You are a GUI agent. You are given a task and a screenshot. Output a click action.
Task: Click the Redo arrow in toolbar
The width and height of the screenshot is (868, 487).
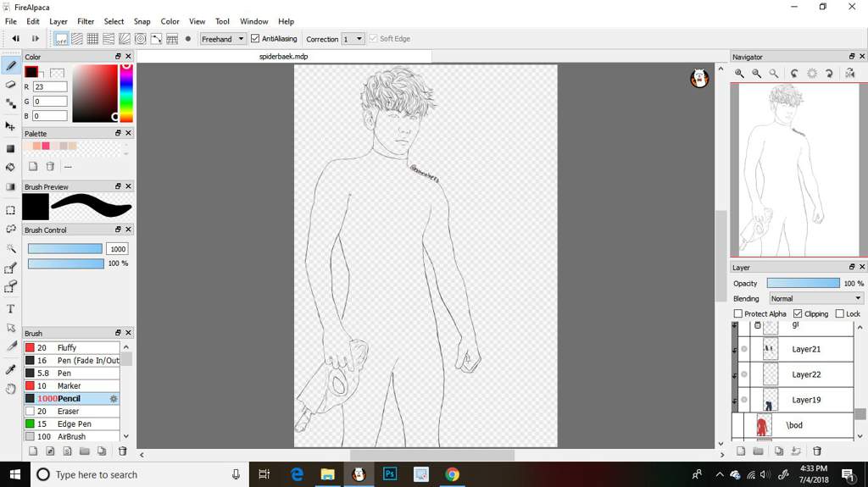click(x=35, y=39)
